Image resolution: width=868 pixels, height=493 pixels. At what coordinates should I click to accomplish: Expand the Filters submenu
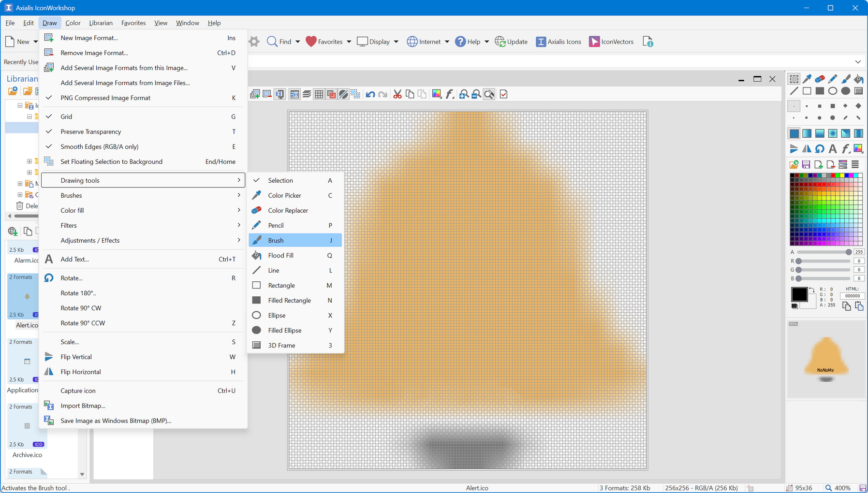click(143, 225)
